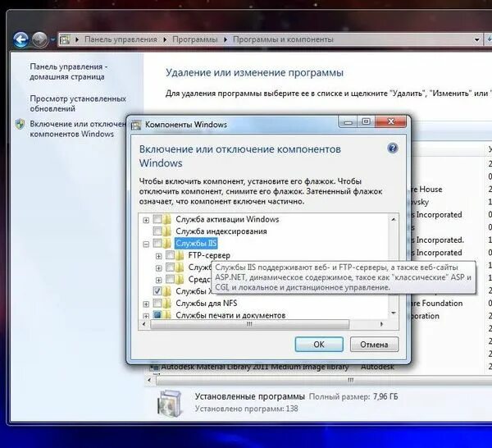The image size is (492, 448).
Task: Check the 'Службы IIS' checkbox
Action: [157, 244]
